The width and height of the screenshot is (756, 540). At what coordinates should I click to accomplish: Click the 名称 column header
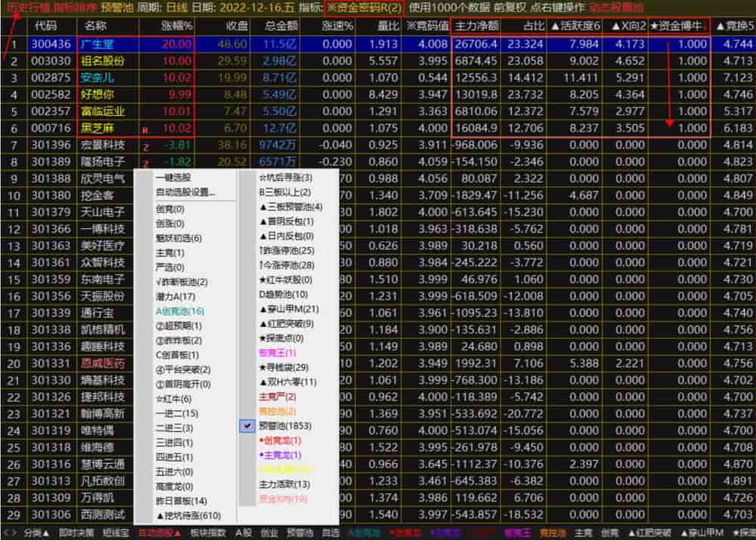[x=95, y=26]
